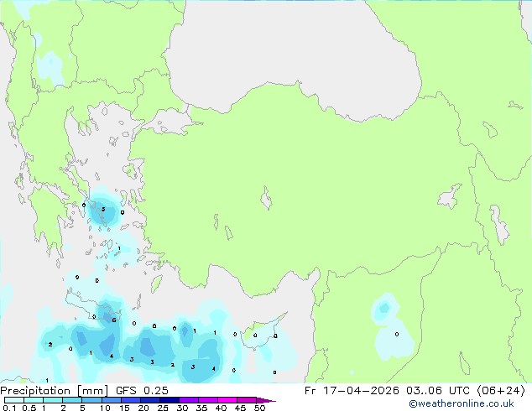Click the '(06+24)' forecast run label

501,391
